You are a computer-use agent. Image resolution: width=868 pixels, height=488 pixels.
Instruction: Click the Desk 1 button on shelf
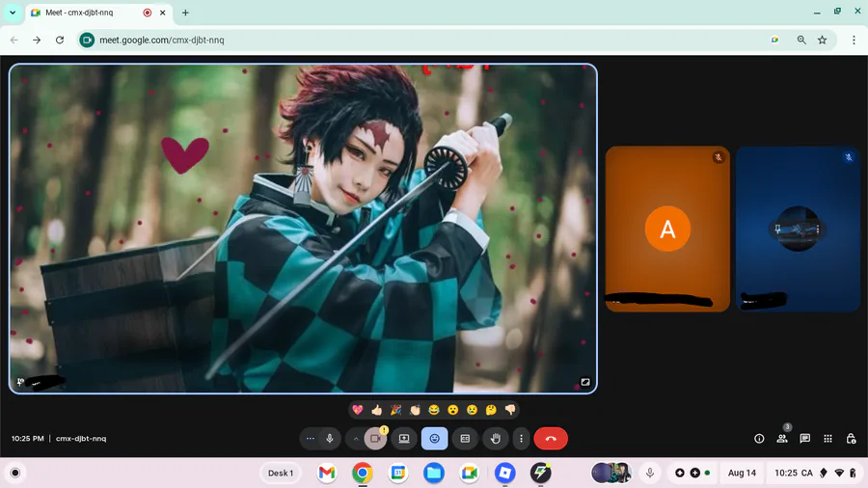[x=281, y=474]
